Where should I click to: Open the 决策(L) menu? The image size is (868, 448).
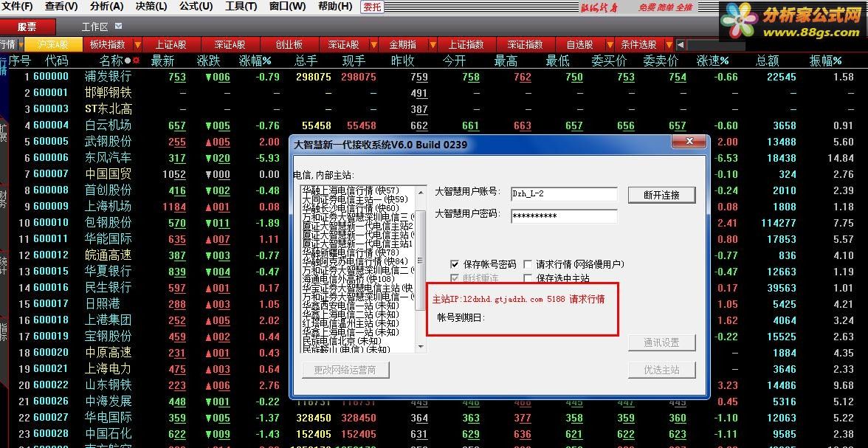pyautogui.click(x=151, y=7)
